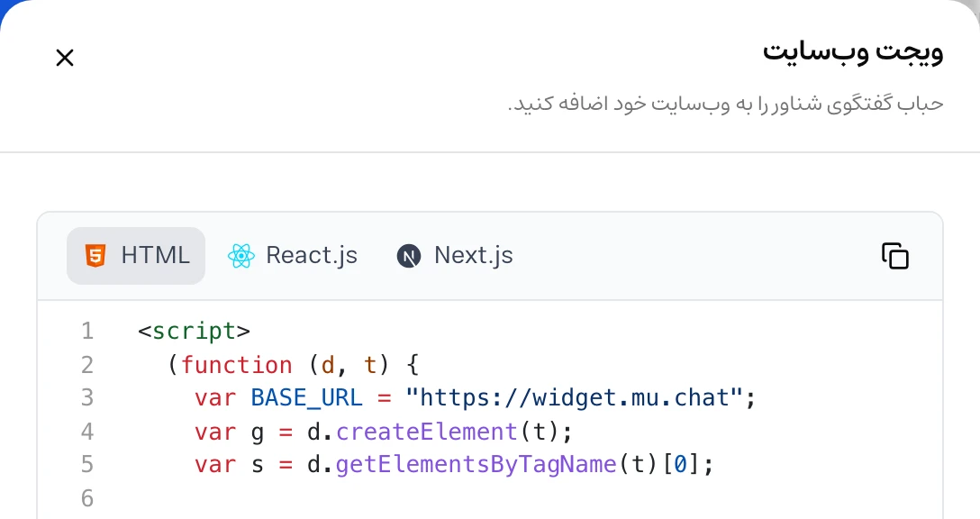Close the website widget dialog
The width and height of the screenshot is (980, 519).
click(x=65, y=58)
